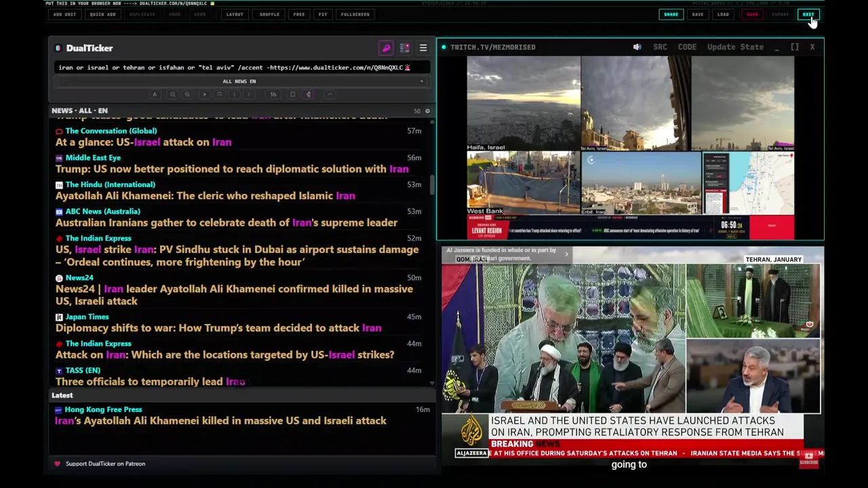Open TASS Three officials to temporarily lead headline
This screenshot has width=868, height=488.
[x=151, y=382]
